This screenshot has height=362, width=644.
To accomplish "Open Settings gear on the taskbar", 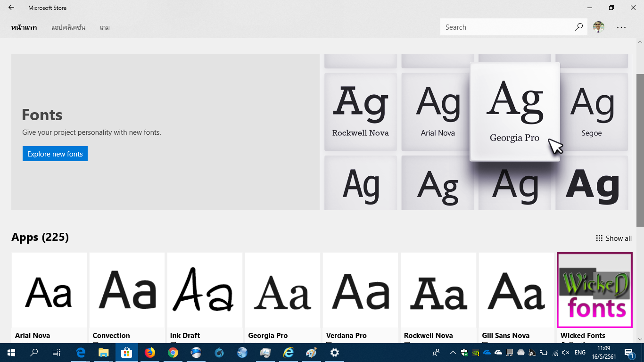I will click(x=335, y=352).
